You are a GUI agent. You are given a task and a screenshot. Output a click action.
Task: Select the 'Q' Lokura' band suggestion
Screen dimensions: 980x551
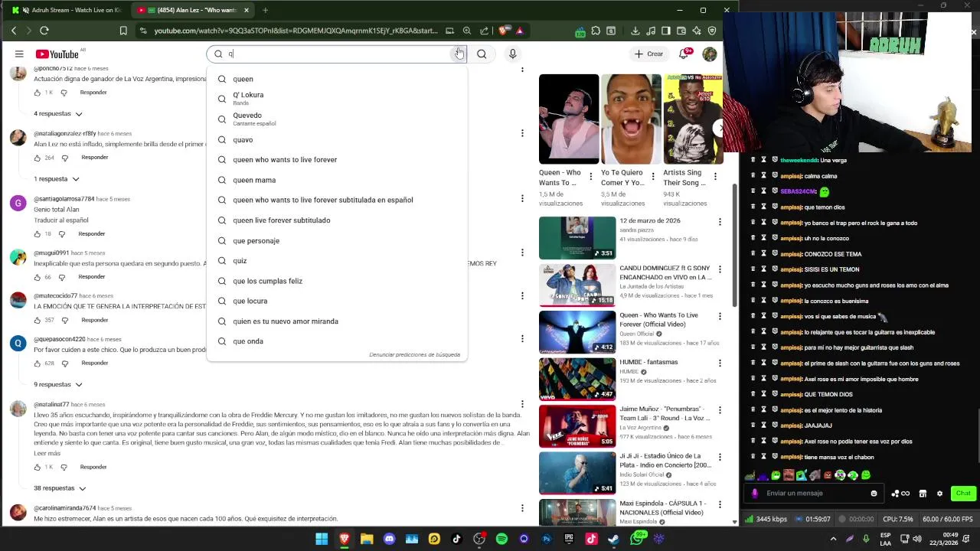337,99
